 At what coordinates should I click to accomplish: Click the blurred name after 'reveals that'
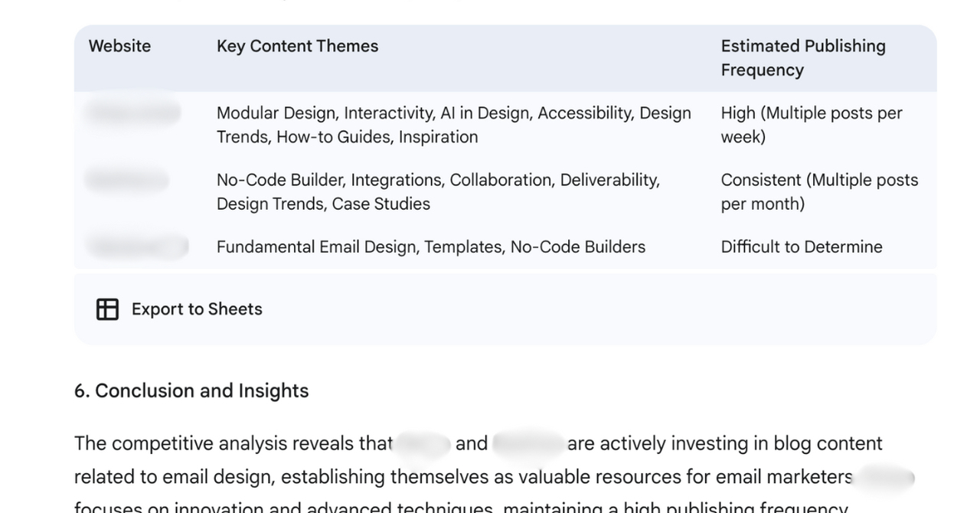(423, 444)
